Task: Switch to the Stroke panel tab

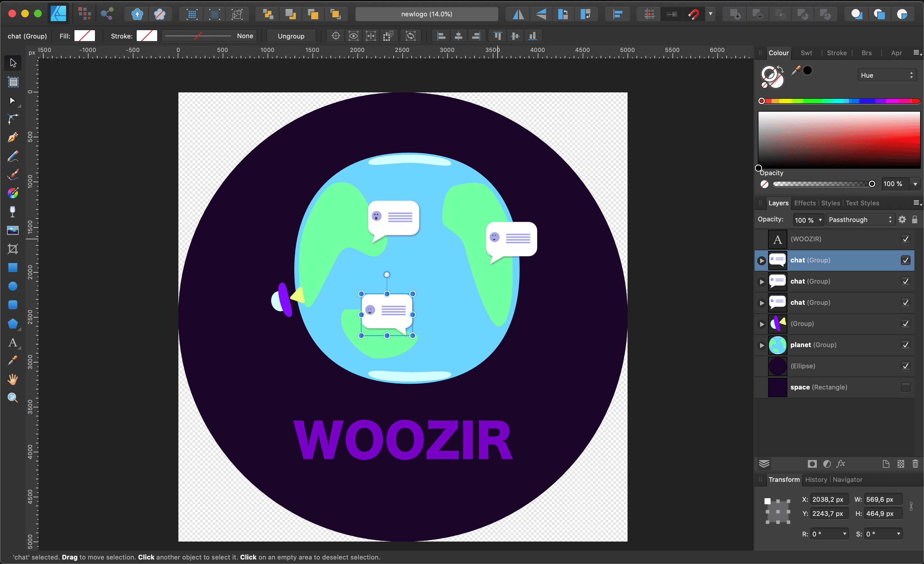Action: click(837, 53)
